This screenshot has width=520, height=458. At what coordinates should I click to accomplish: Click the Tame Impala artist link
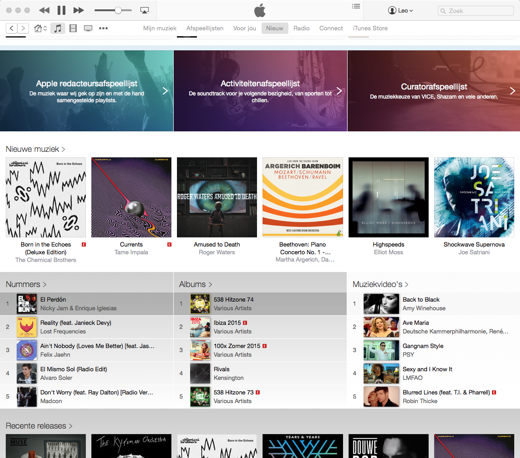[x=131, y=252]
